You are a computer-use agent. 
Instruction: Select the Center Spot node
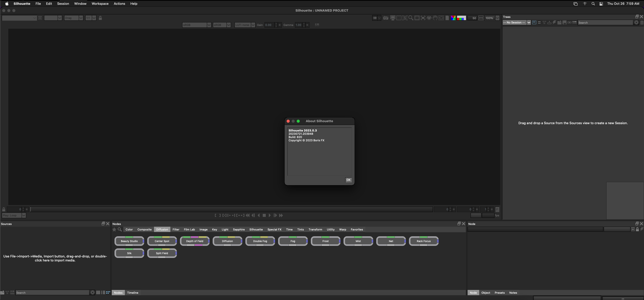coord(162,241)
